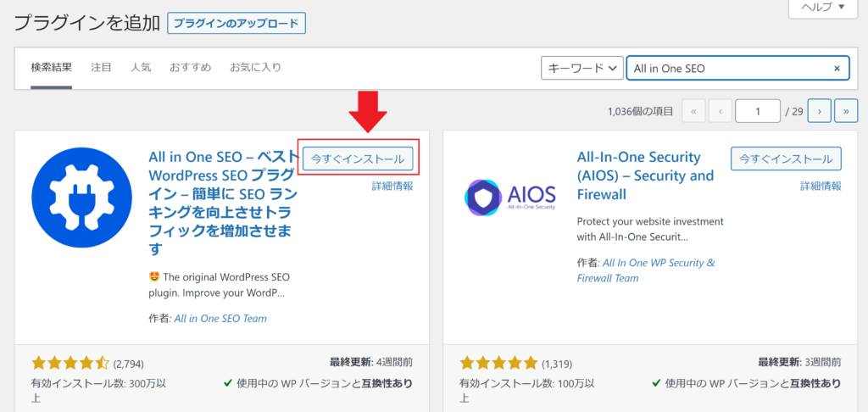Click the AIOS security plugin logo
Screen dimensions: 868x412
click(x=509, y=198)
